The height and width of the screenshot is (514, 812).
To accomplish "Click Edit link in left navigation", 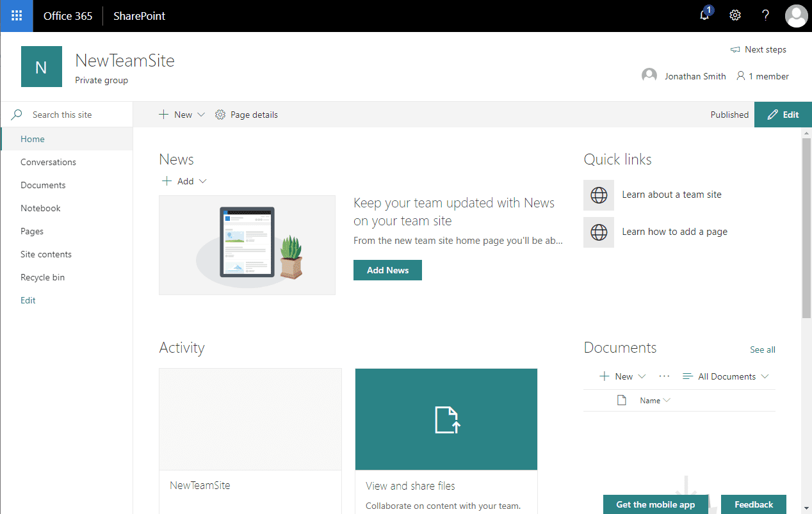I will (28, 300).
